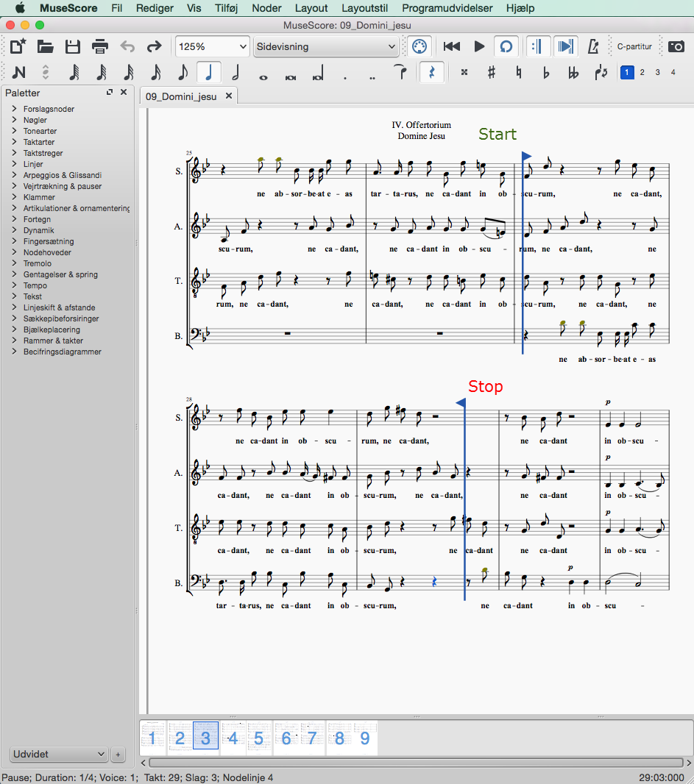Image resolution: width=694 pixels, height=784 pixels.
Task: Print the score using printer icon
Action: 100,46
